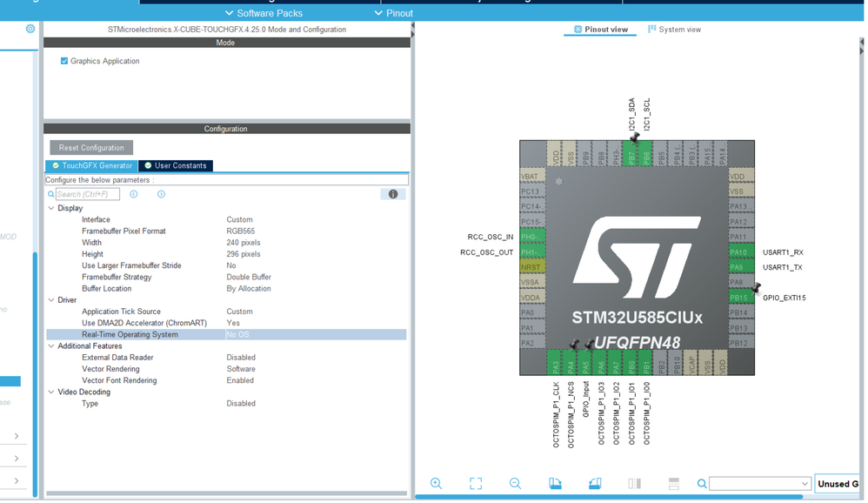The width and height of the screenshot is (868, 503).
Task: Switch to System view tab
Action: 674,30
